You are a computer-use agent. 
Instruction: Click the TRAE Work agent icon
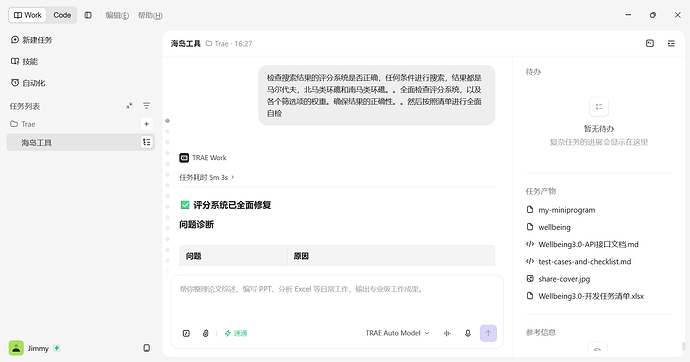[x=184, y=157]
